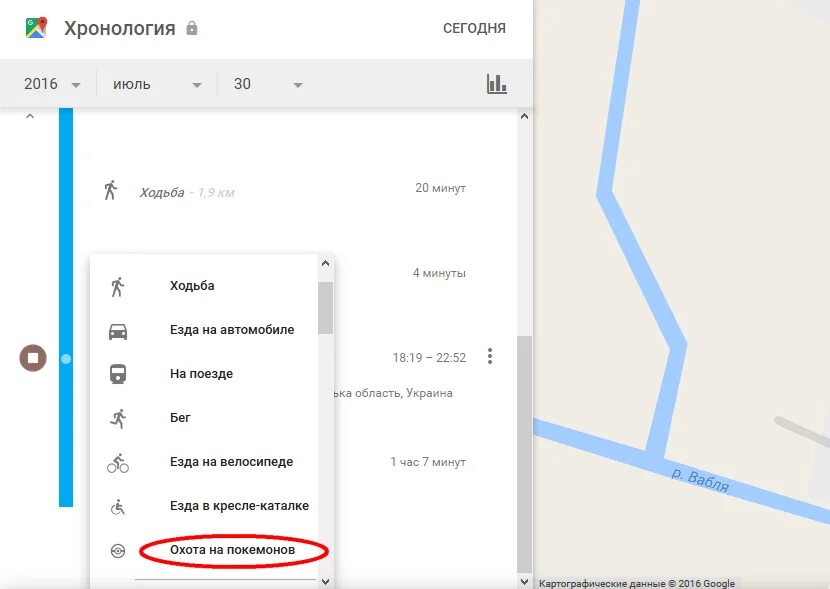Click СЕГОДНЯ to jump to today
The image size is (830, 589).
(474, 28)
